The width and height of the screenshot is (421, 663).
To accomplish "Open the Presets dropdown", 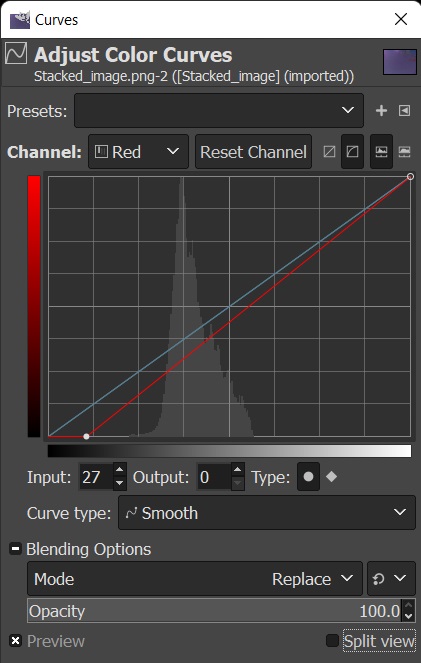I will [219, 110].
